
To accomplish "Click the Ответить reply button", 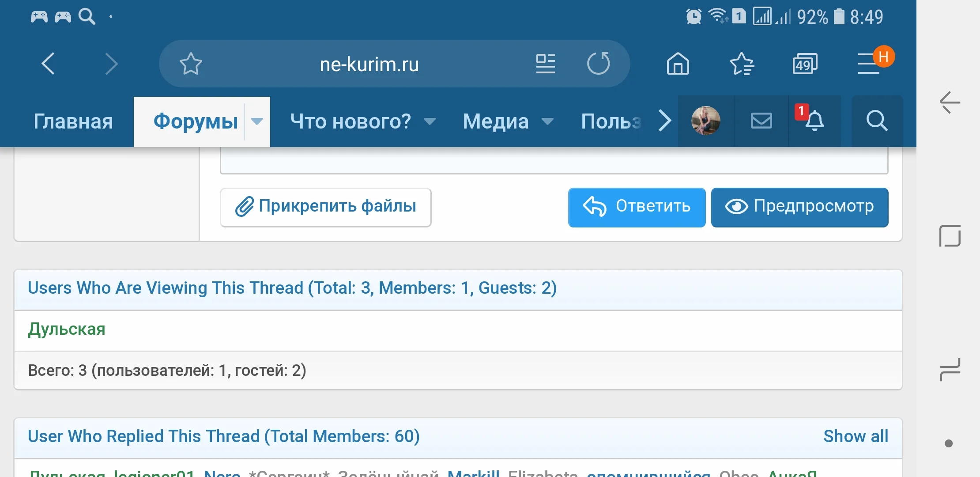I will point(637,207).
